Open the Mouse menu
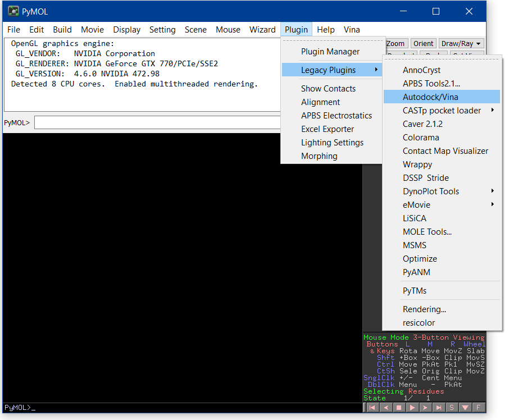Screen dimensions: 509x420 click(x=228, y=30)
